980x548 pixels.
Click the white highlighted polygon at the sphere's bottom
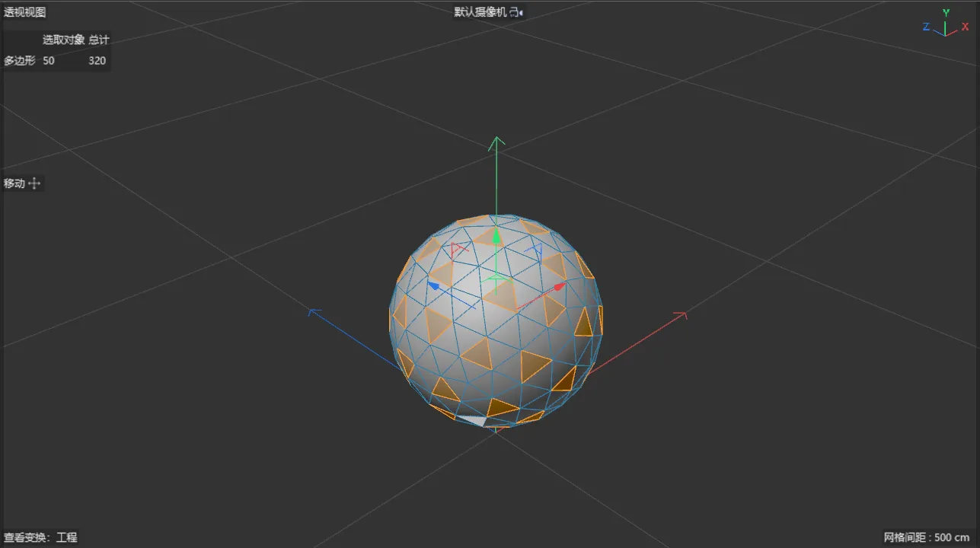[474, 419]
